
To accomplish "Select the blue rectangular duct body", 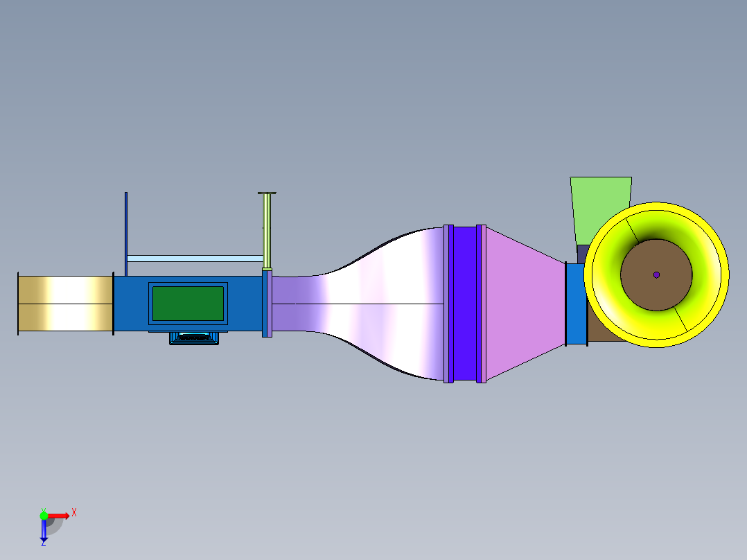I will coord(188,304).
